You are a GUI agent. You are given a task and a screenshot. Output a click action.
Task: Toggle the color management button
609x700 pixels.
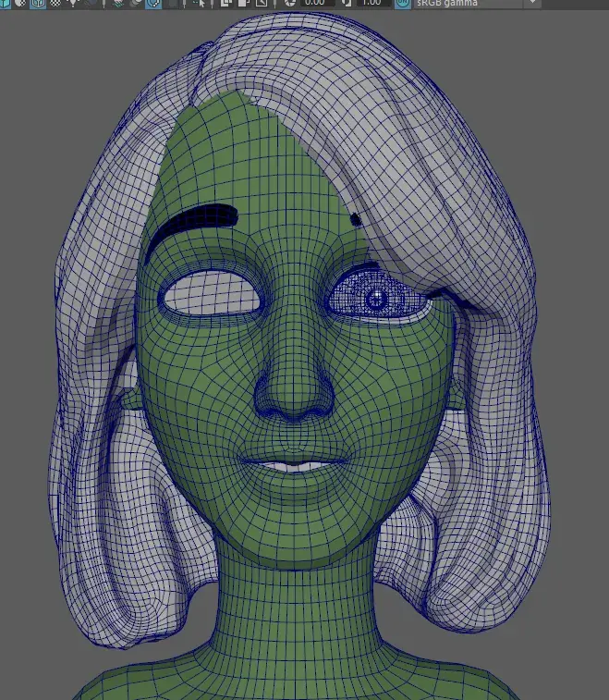[403, 3]
